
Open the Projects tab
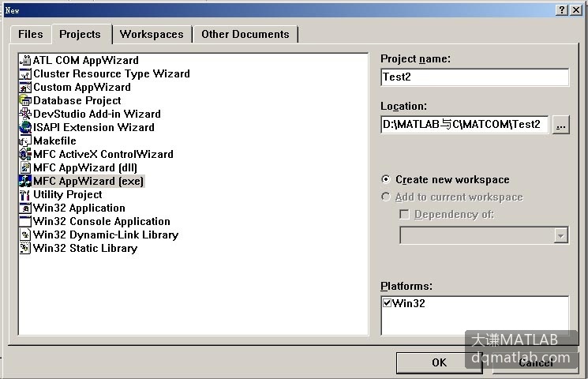pyautogui.click(x=81, y=35)
